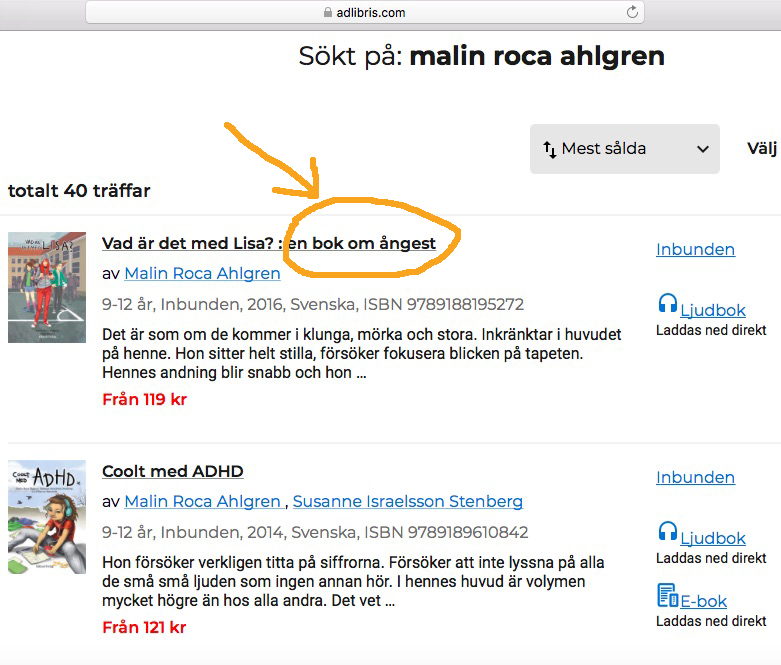Open the Coolt med ADHD cover thumbnail

(47, 517)
